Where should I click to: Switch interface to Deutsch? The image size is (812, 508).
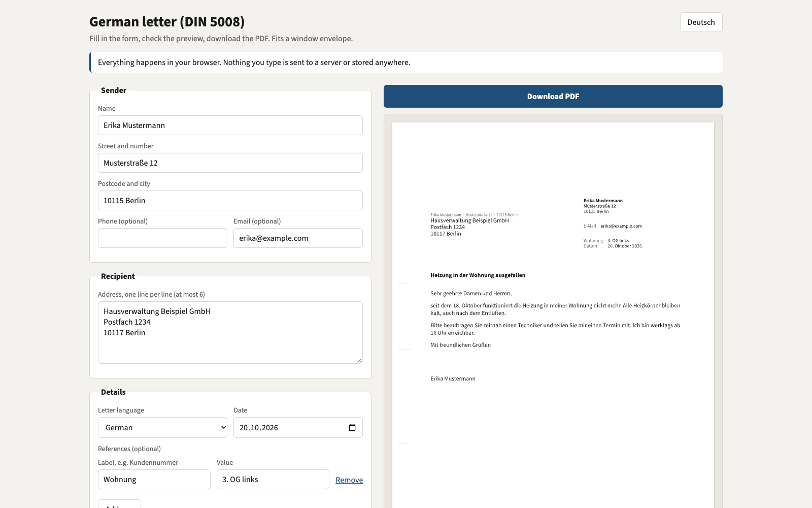(x=701, y=22)
